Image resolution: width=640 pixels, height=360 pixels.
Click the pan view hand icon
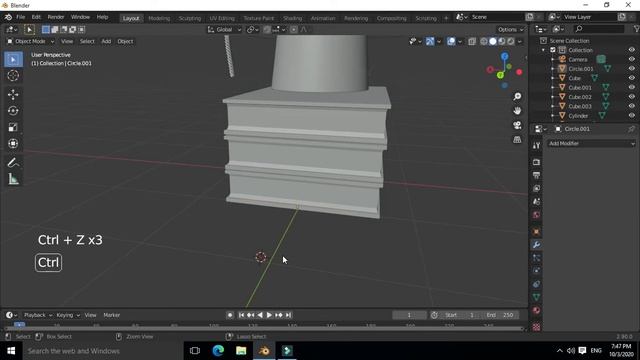coord(517,111)
